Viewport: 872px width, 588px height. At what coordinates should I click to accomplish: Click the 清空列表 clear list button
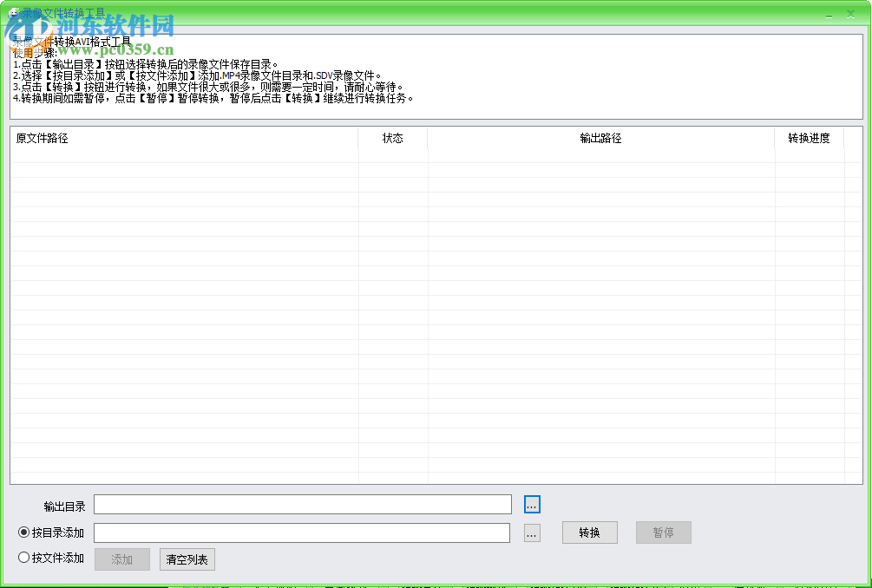coord(187,559)
